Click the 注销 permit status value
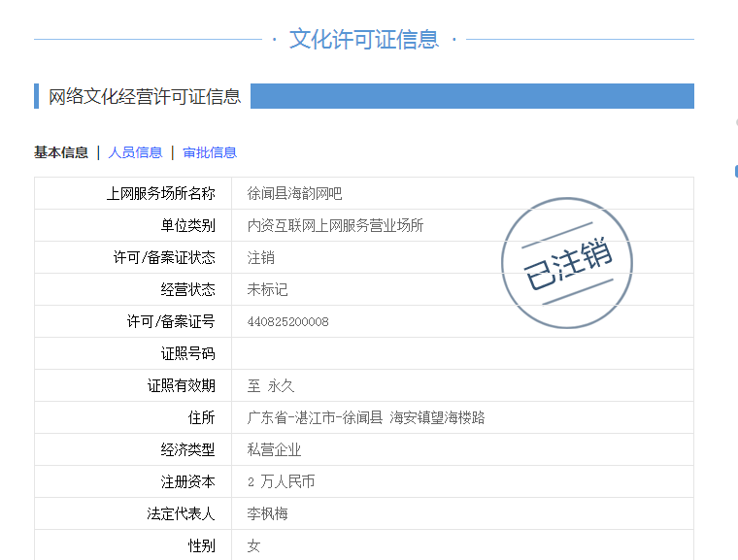 tap(261, 258)
